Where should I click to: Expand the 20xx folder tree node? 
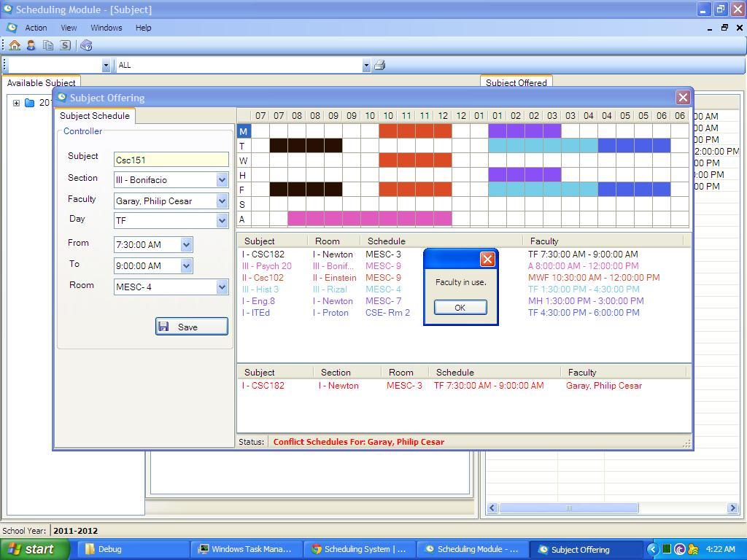pos(16,103)
